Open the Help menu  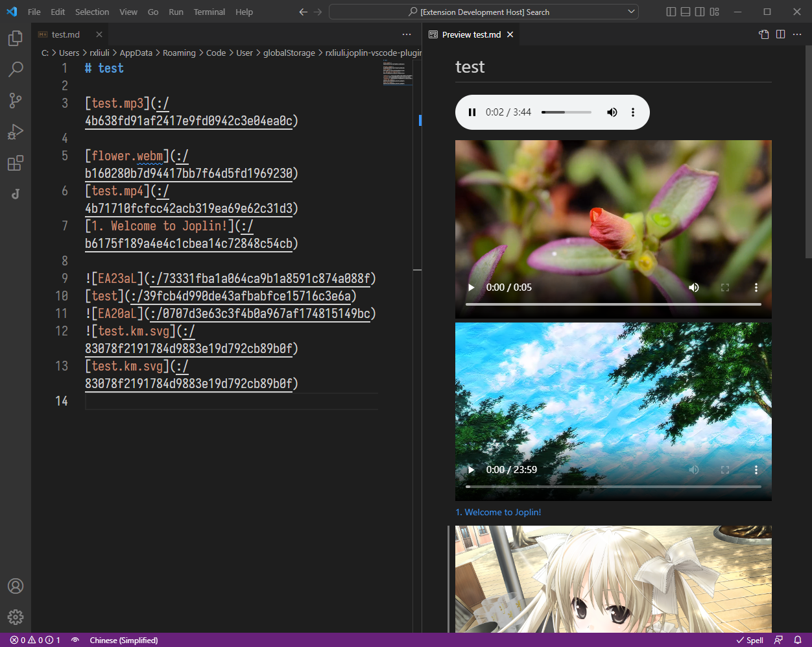pyautogui.click(x=245, y=12)
